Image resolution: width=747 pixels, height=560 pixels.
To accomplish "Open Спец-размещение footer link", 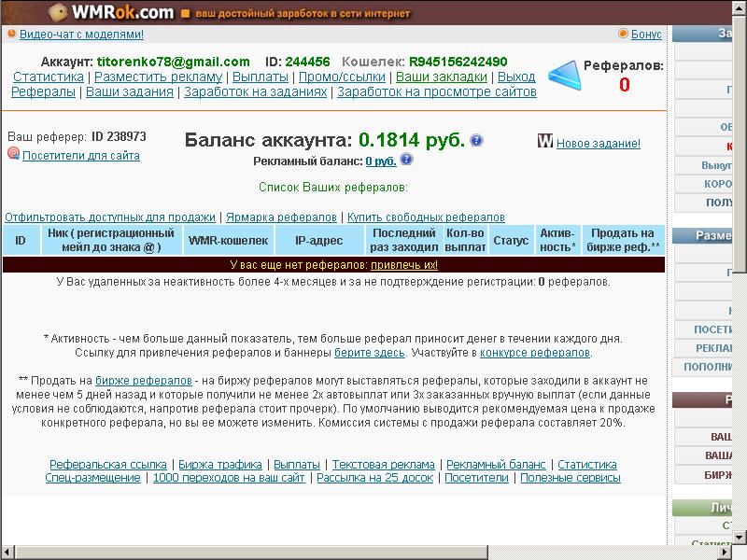I will click(x=92, y=478).
